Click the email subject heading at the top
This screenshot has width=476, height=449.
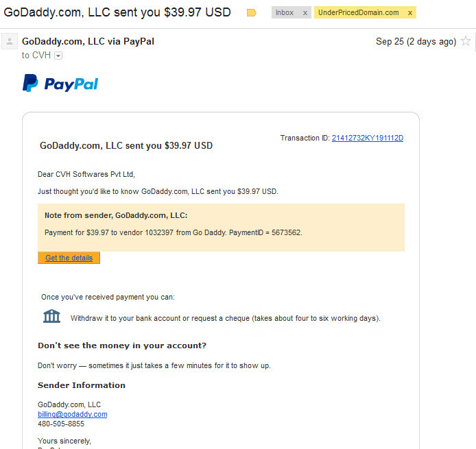[117, 12]
